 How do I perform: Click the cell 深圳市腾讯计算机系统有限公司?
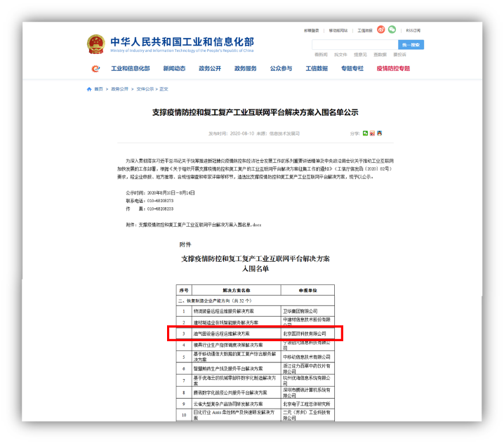[307, 392]
